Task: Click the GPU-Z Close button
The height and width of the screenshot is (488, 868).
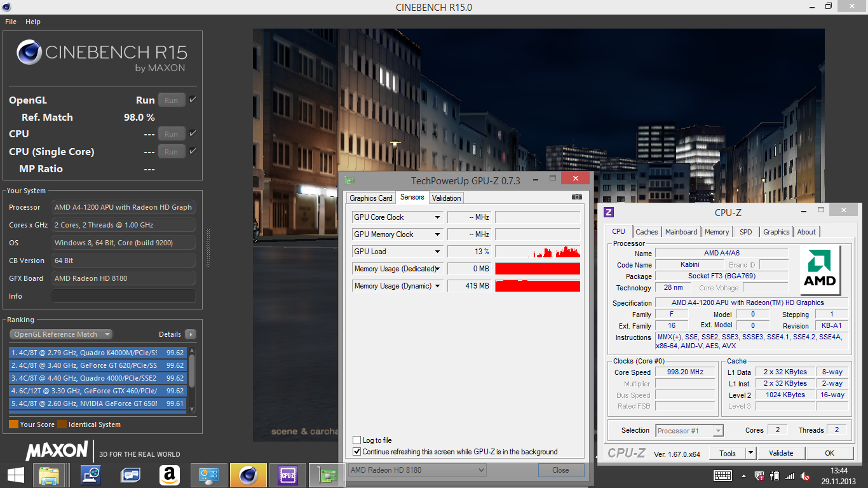Action: pyautogui.click(x=560, y=470)
